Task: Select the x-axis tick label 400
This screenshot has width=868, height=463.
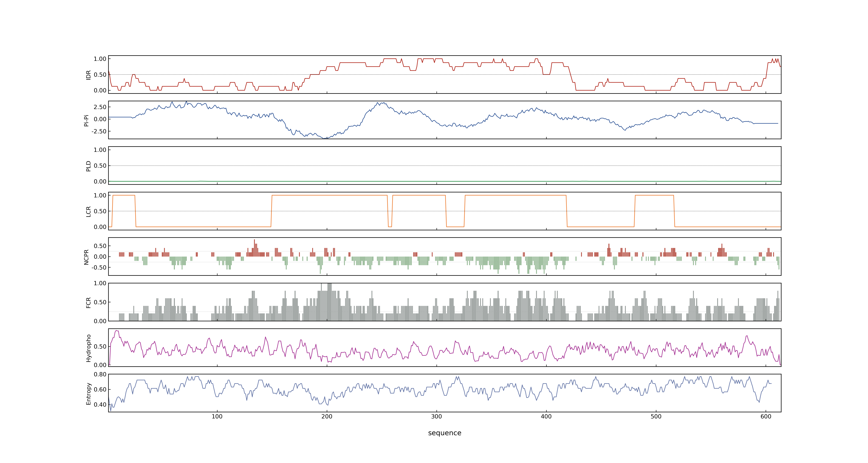Action: point(546,416)
